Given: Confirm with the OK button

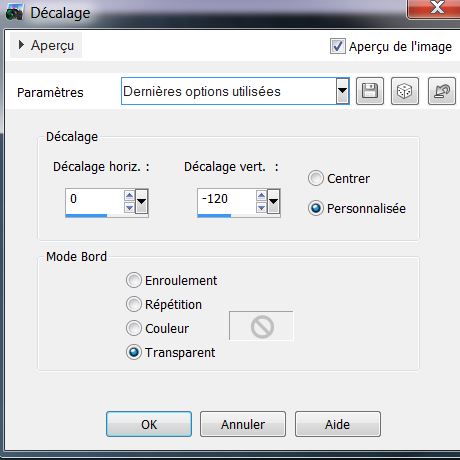Looking at the screenshot, I should [x=149, y=424].
